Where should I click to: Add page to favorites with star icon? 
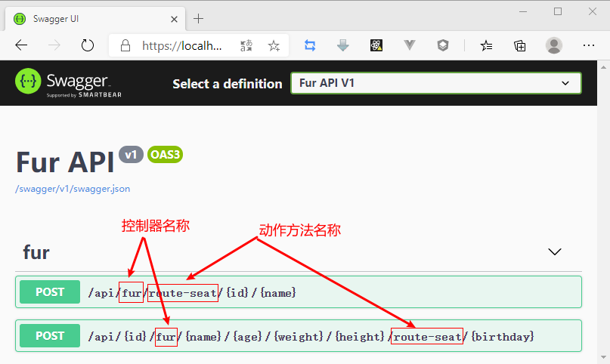pos(274,46)
